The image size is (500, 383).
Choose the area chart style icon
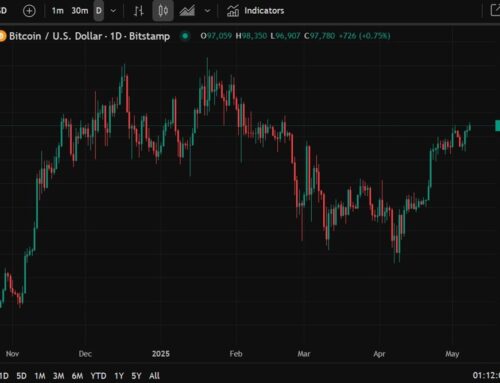coord(187,11)
